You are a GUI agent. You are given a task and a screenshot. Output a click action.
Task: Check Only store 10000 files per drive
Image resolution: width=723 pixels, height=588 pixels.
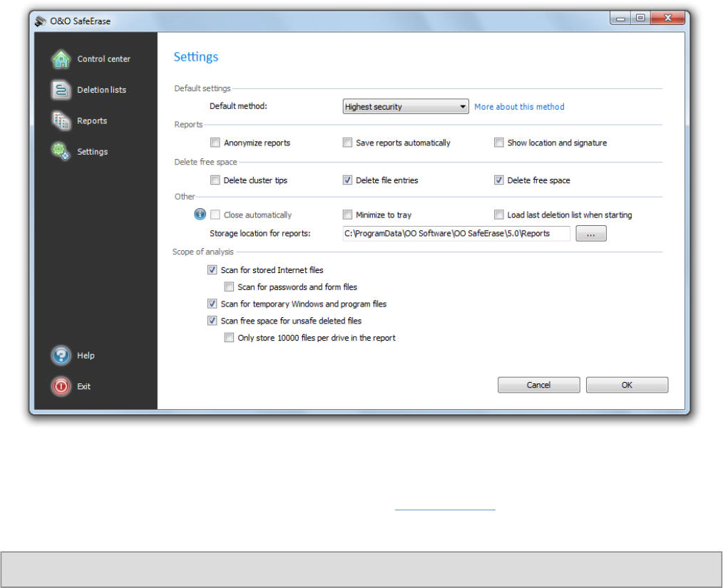(229, 337)
